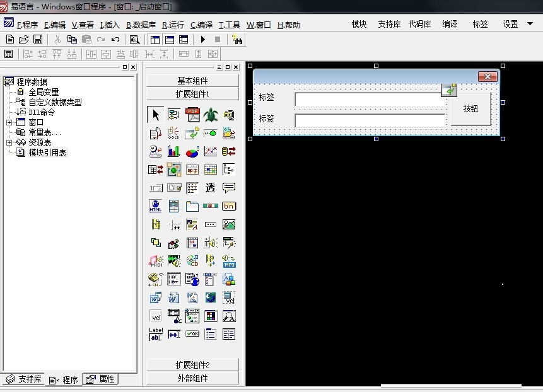543x392 pixels.
Task: Click the Run (play) toolbar button
Action: pos(204,39)
